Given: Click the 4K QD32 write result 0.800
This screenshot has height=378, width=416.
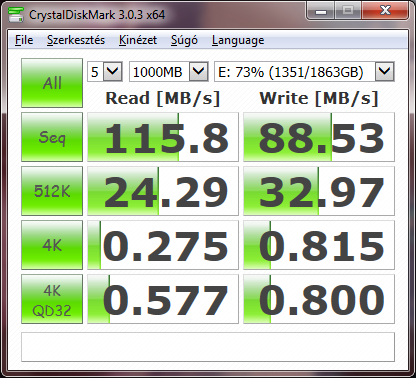Looking at the screenshot, I should tap(319, 299).
